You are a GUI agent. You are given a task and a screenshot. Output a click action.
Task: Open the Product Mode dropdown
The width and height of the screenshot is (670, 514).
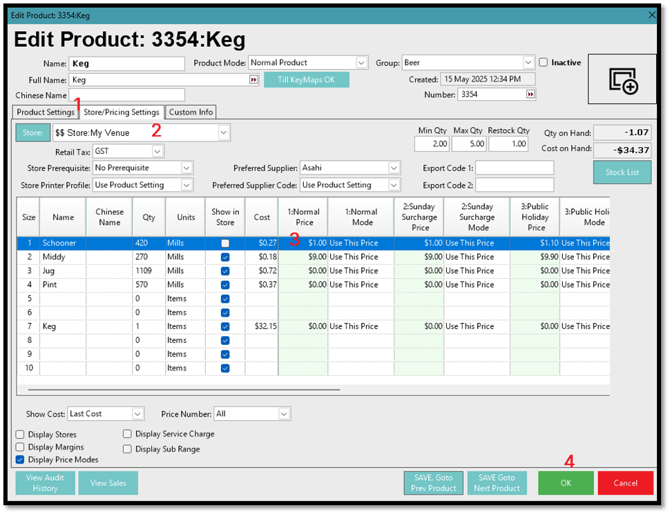coord(361,63)
